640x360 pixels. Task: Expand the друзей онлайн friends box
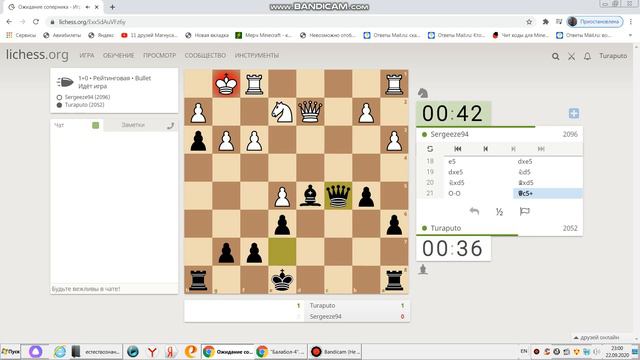click(x=597, y=338)
